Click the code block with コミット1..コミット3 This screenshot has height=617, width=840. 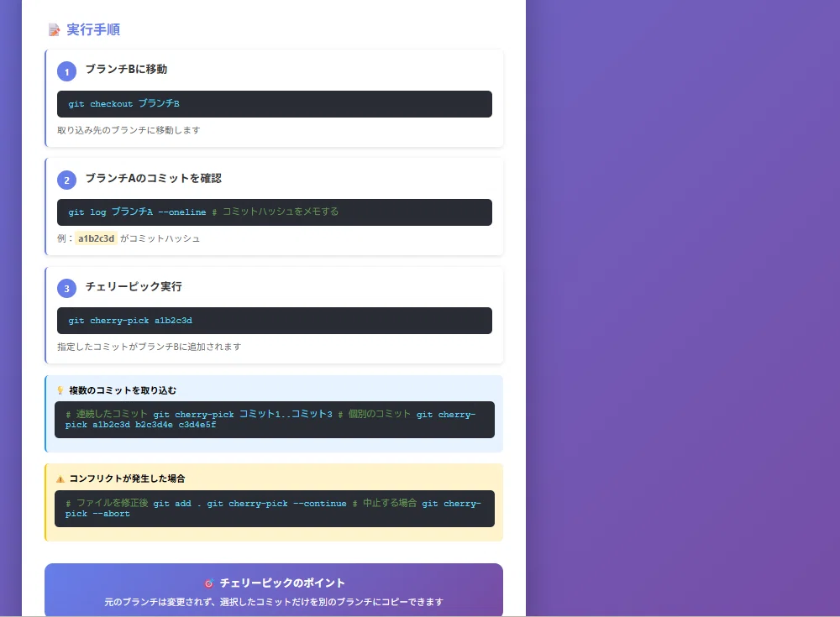click(275, 420)
